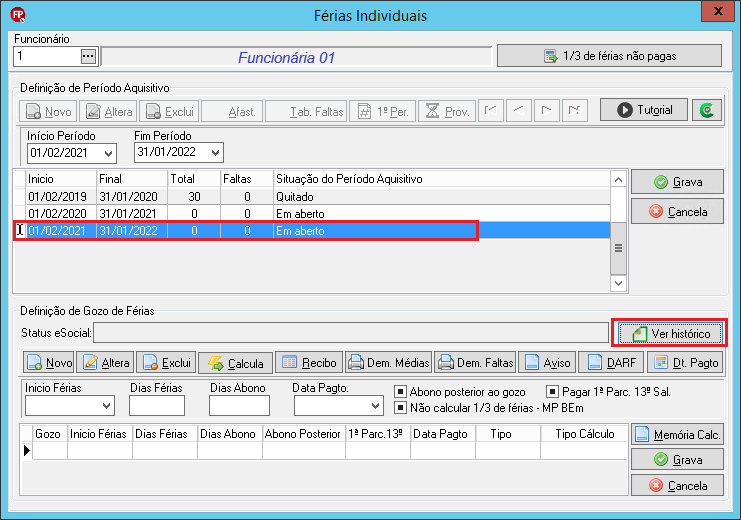The height and width of the screenshot is (520, 741).
Task: Expand the Fim Período date dropdown
Action: [x=215, y=152]
